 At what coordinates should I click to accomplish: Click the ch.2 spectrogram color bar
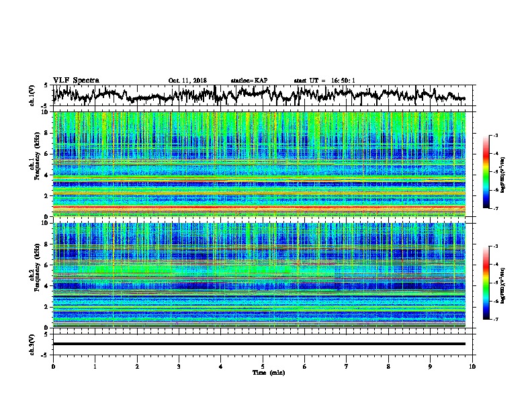pyautogui.click(x=486, y=283)
